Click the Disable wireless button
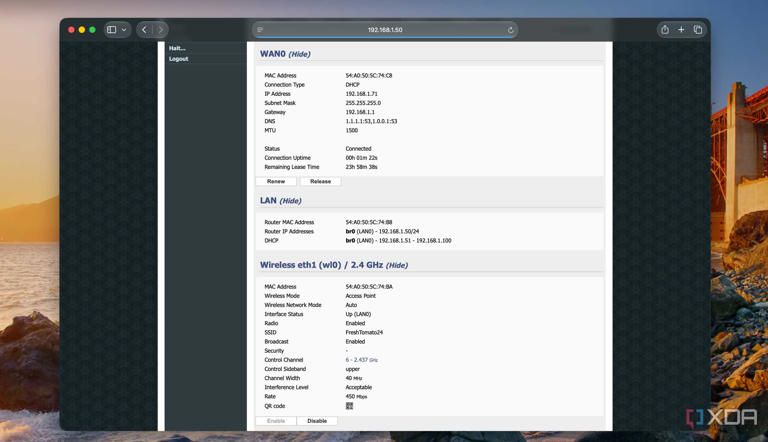The image size is (768, 442). click(x=317, y=421)
